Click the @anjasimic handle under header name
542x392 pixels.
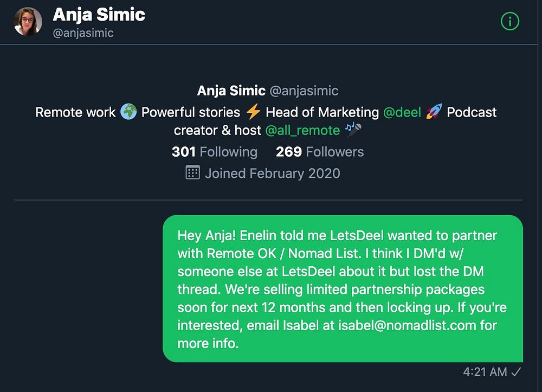[x=83, y=33]
